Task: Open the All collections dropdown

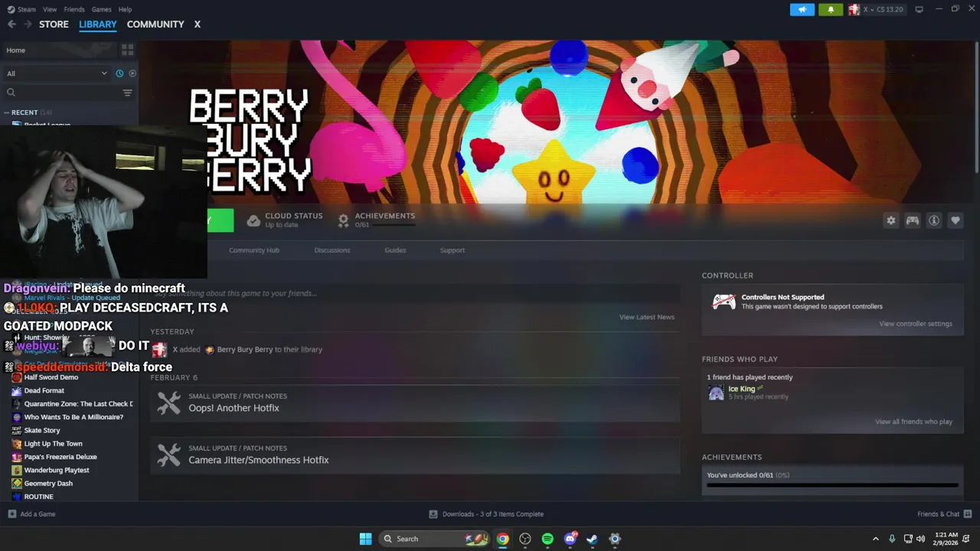Action: coord(57,73)
